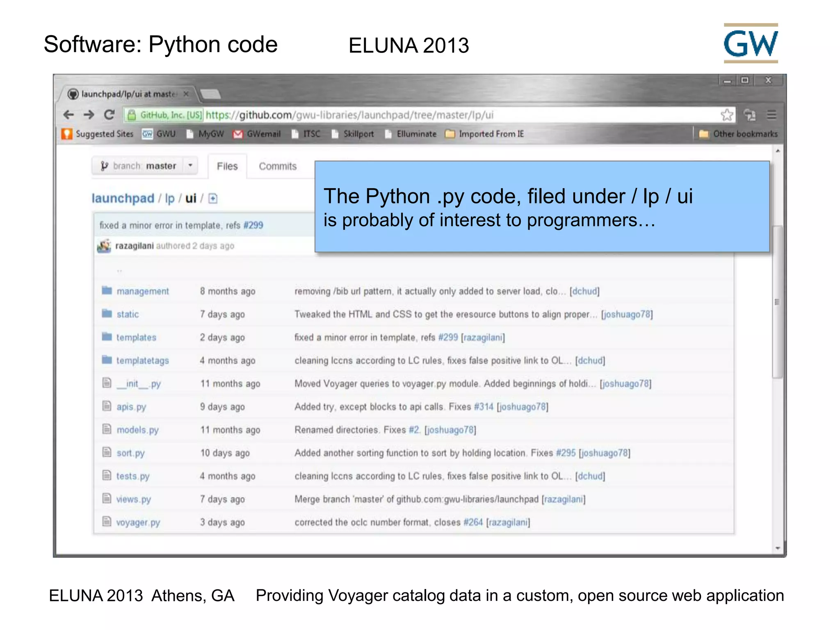Viewport: 840px width, 630px height.
Task: Click the lp breadcrumb link
Action: [x=170, y=199]
